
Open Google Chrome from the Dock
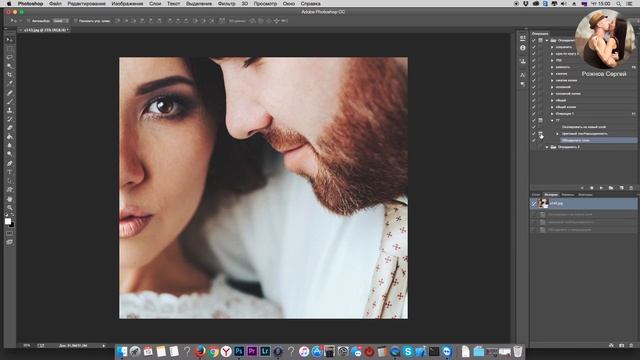click(213, 351)
